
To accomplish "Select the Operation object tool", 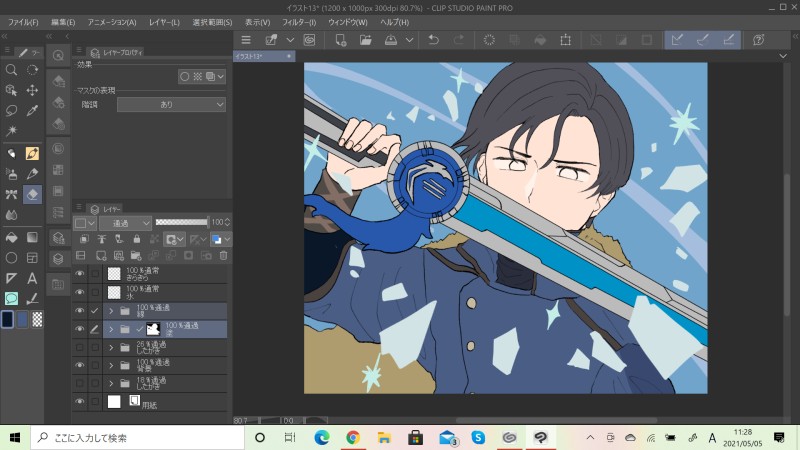I will click(x=11, y=90).
